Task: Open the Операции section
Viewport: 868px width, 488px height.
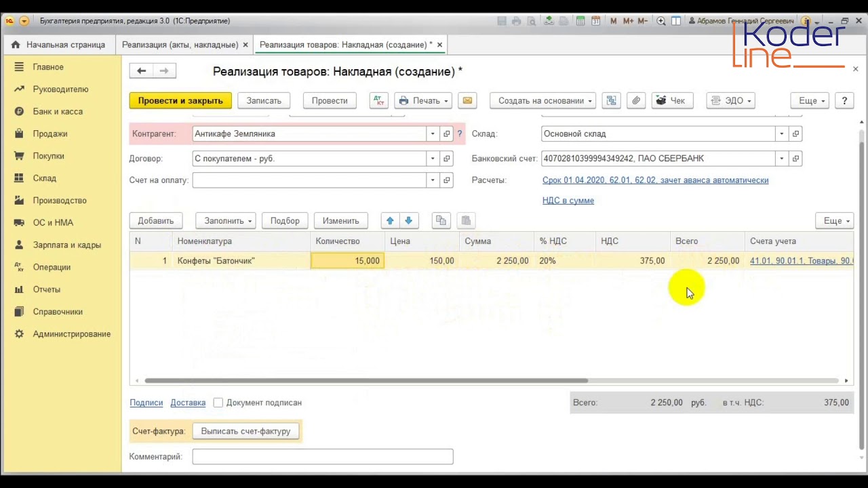Action: 52,267
